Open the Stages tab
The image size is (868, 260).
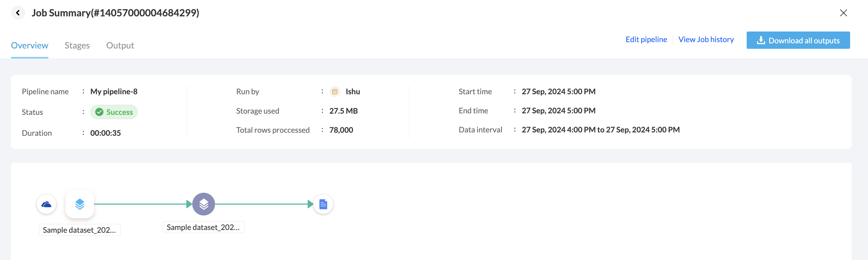click(77, 45)
